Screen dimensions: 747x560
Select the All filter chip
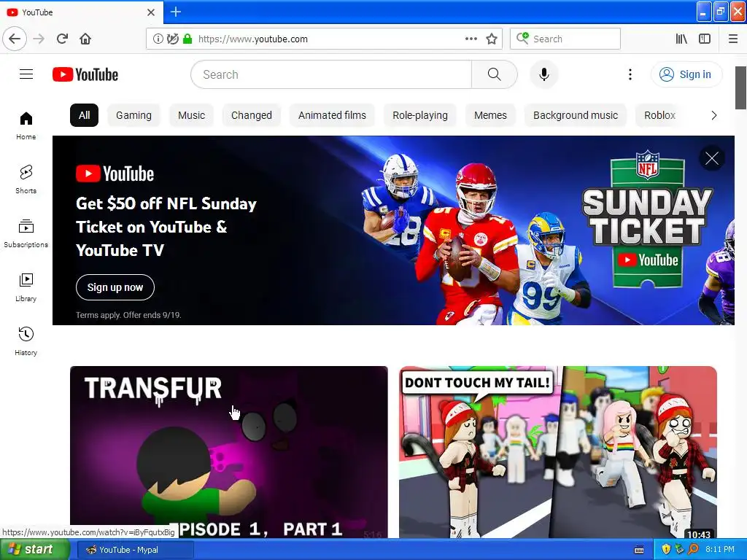(x=85, y=115)
